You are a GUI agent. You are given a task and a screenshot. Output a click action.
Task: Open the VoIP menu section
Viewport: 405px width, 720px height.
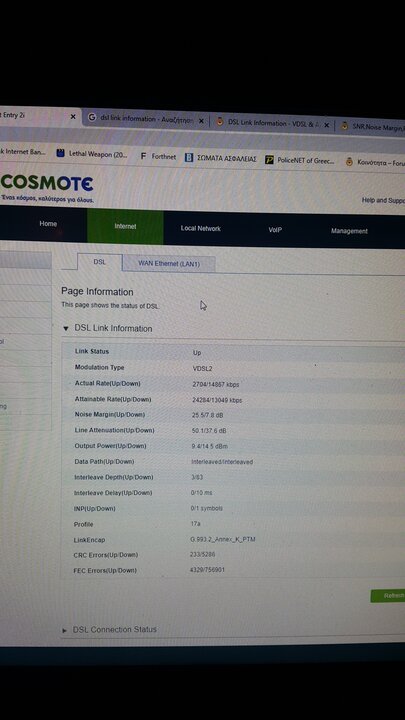(275, 230)
